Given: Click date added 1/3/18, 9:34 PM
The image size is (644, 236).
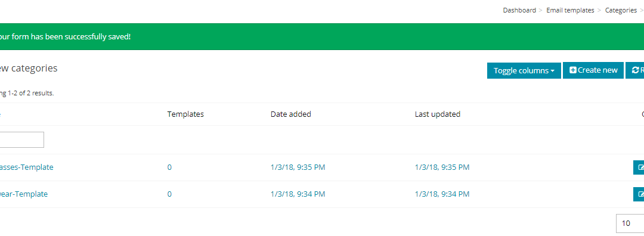Looking at the screenshot, I should tap(298, 194).
